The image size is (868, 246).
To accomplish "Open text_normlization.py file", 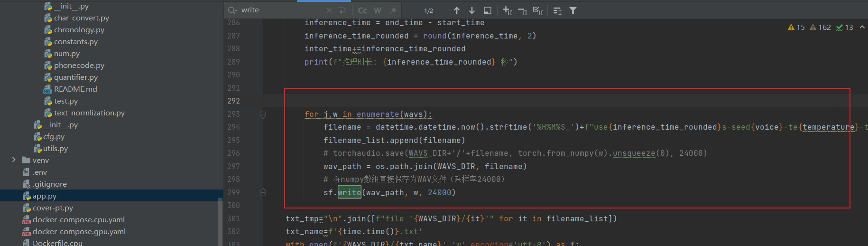I will coord(90,113).
